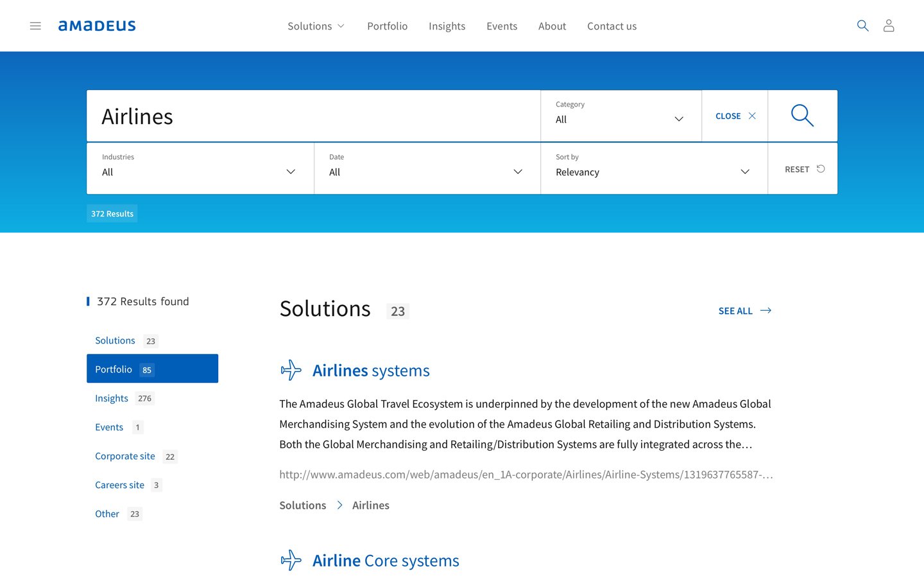Select Careers site 3 sidebar filter
924x578 pixels.
[x=152, y=485]
